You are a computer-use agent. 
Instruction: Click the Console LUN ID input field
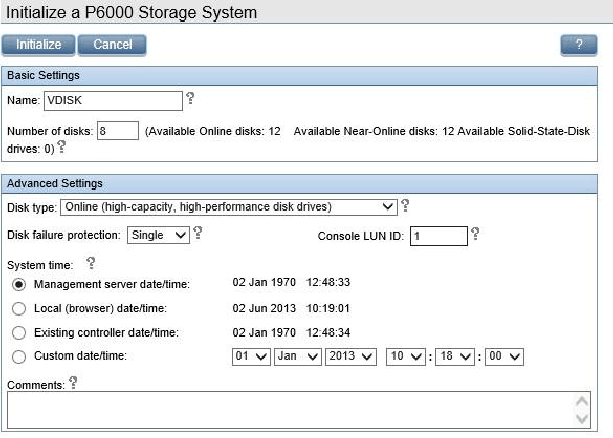pos(439,236)
